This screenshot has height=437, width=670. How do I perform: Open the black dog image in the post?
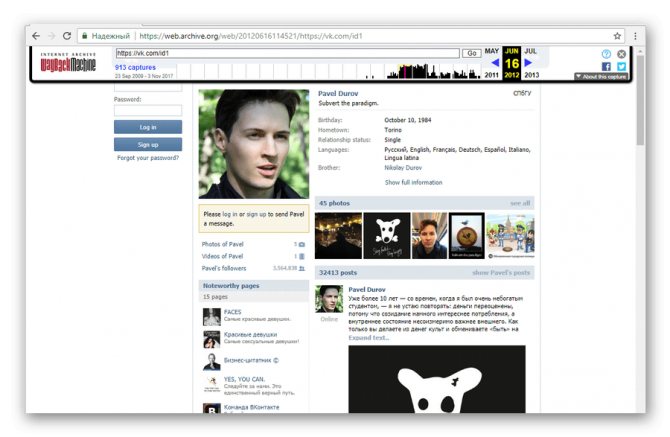coord(437,379)
